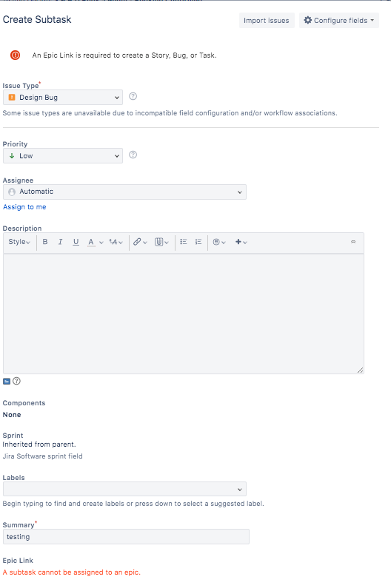Click the Import issues button
The image size is (391, 588).
[x=267, y=20]
